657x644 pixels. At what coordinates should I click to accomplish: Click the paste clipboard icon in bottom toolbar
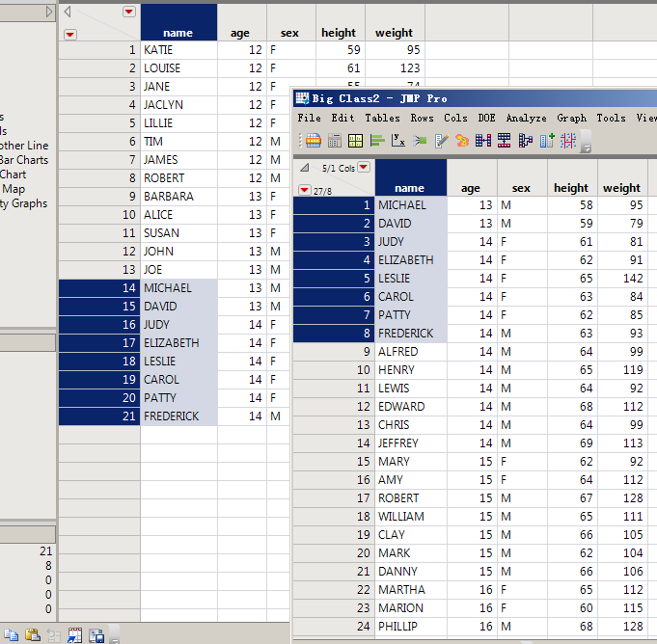(33, 634)
